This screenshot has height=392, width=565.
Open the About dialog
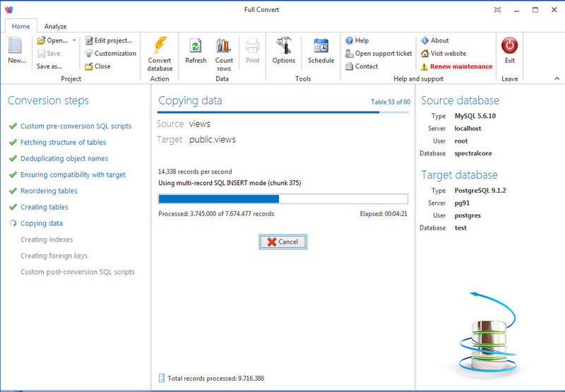[434, 40]
